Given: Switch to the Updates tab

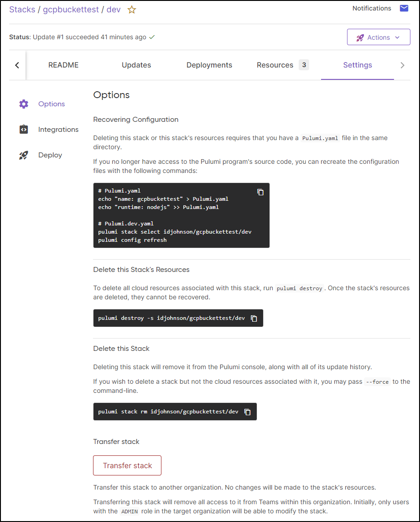Looking at the screenshot, I should click(136, 65).
